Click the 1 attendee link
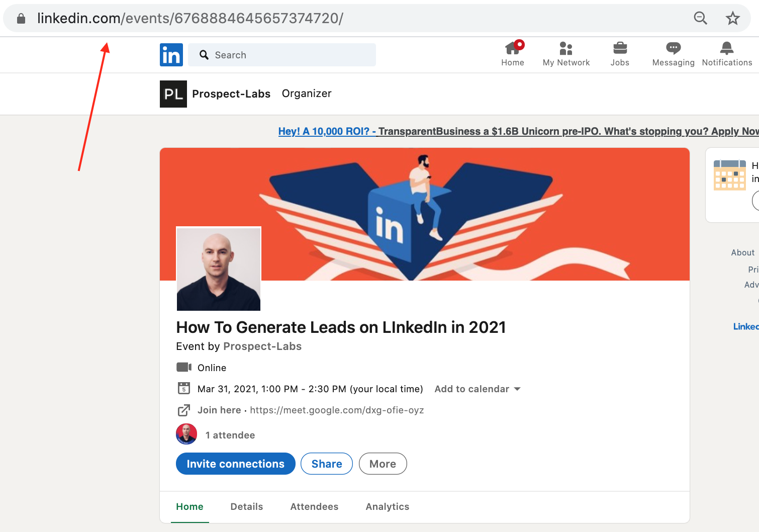This screenshot has height=532, width=759. [x=230, y=435]
